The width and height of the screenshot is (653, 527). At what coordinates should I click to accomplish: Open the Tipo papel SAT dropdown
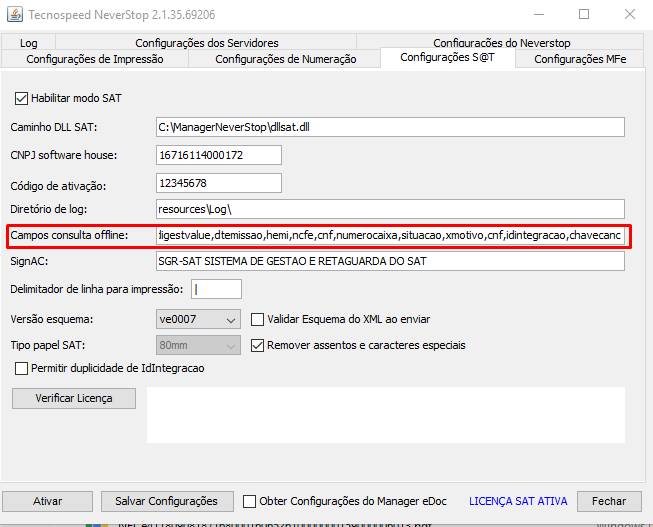pyautogui.click(x=198, y=345)
